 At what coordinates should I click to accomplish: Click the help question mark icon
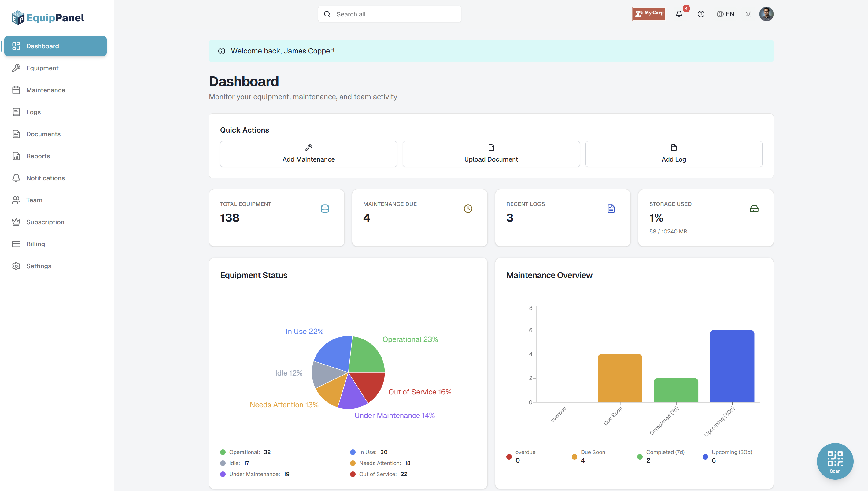click(x=701, y=14)
